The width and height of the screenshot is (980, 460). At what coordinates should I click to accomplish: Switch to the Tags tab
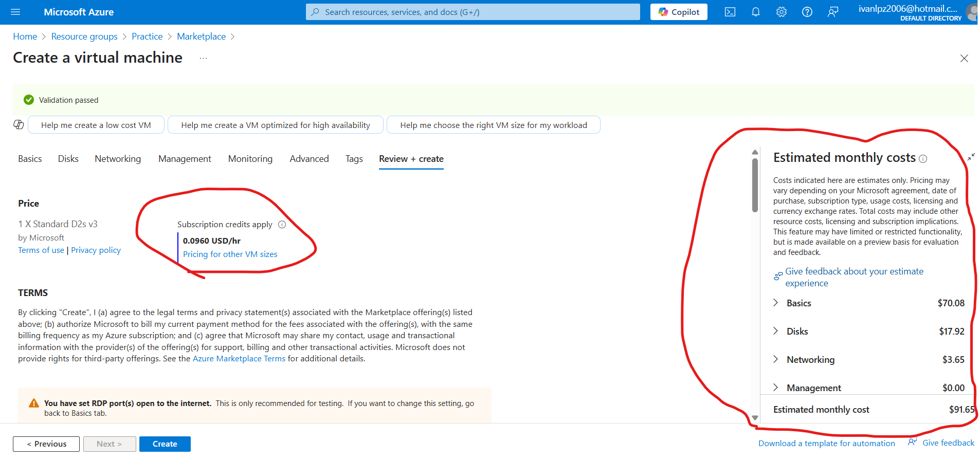(354, 159)
